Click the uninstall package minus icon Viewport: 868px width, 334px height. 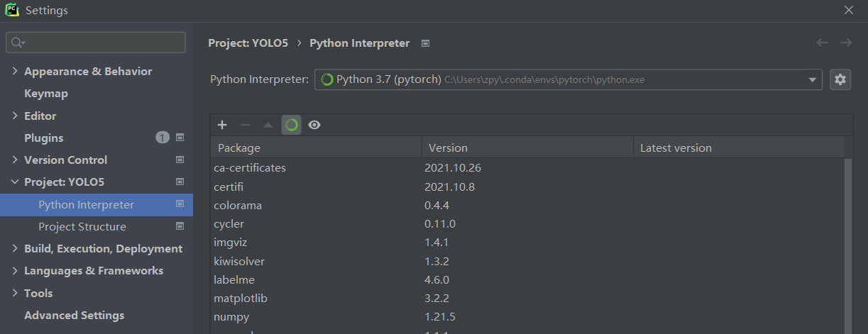(x=246, y=125)
